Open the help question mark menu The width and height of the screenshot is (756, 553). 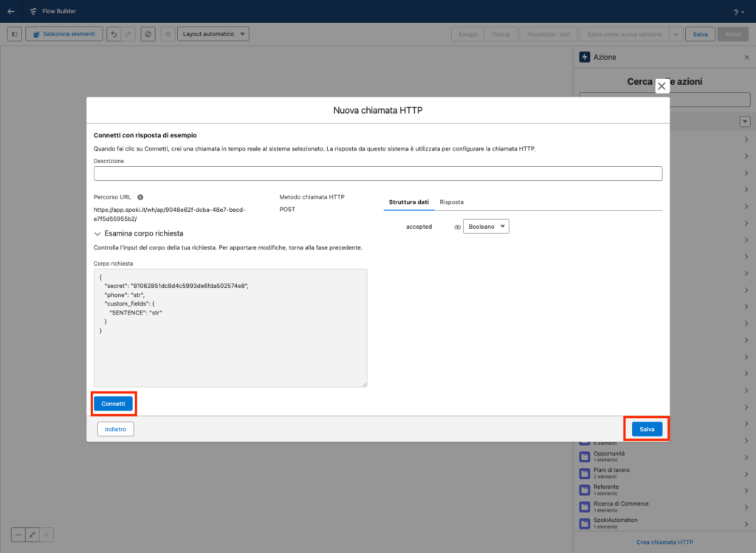tap(737, 12)
